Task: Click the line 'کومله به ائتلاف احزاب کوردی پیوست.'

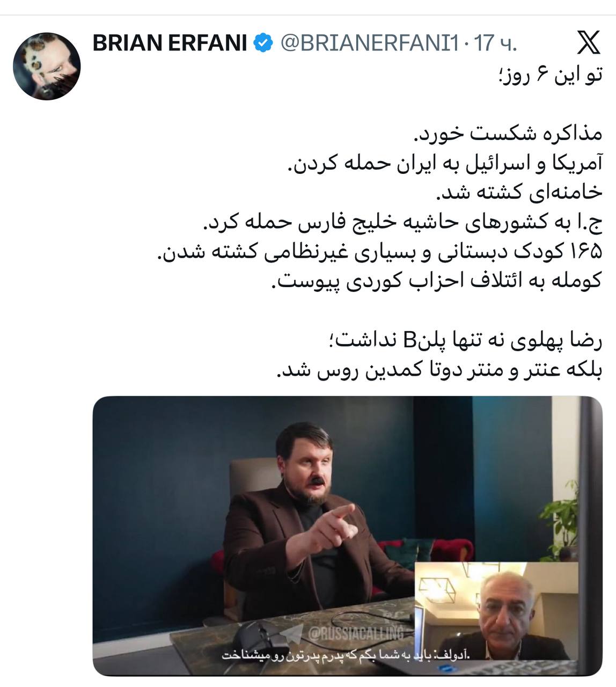Action: (x=438, y=281)
